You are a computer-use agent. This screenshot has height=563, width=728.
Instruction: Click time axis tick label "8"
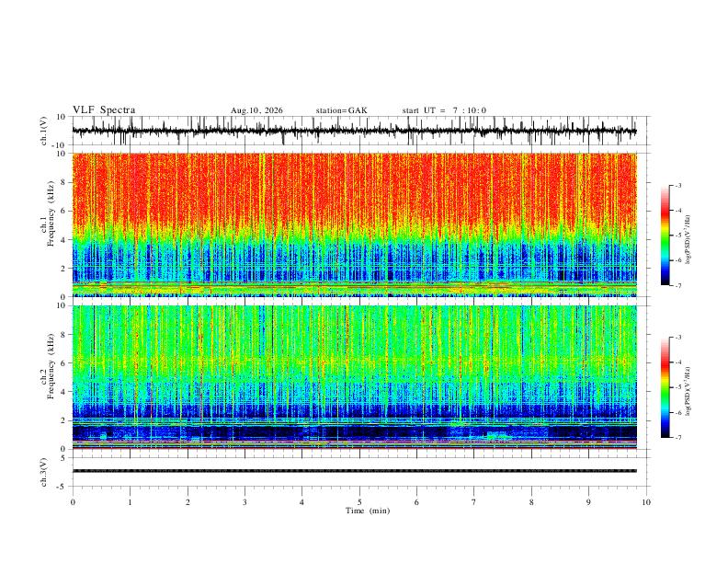coord(531,502)
